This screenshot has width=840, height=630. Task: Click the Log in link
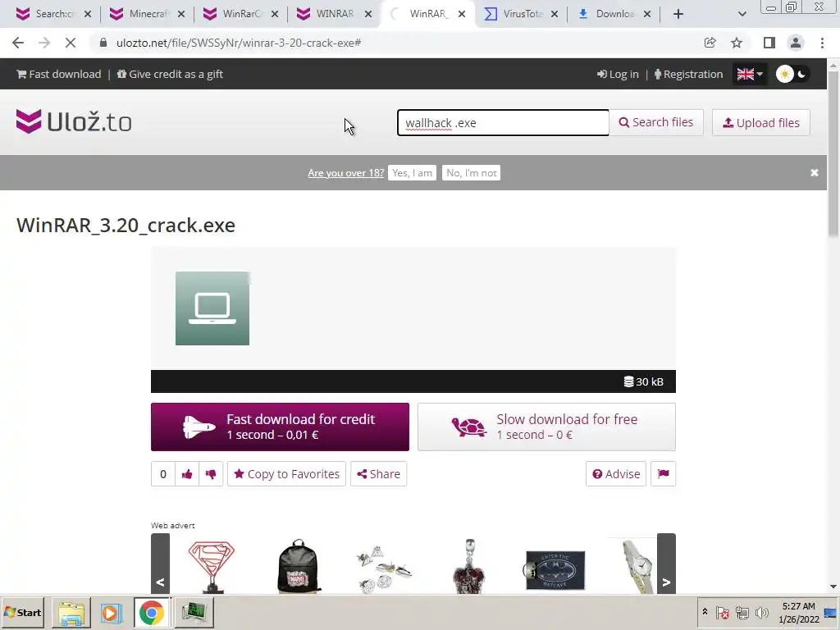coord(618,74)
